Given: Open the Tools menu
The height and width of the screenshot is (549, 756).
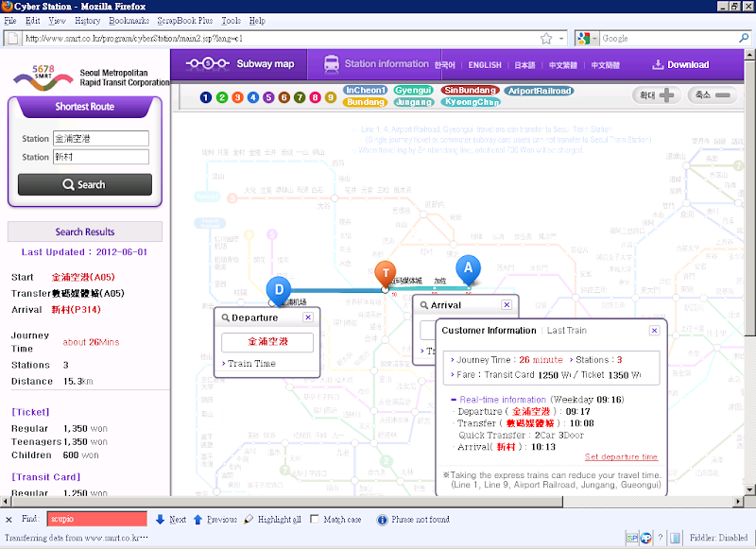Looking at the screenshot, I should [x=231, y=21].
